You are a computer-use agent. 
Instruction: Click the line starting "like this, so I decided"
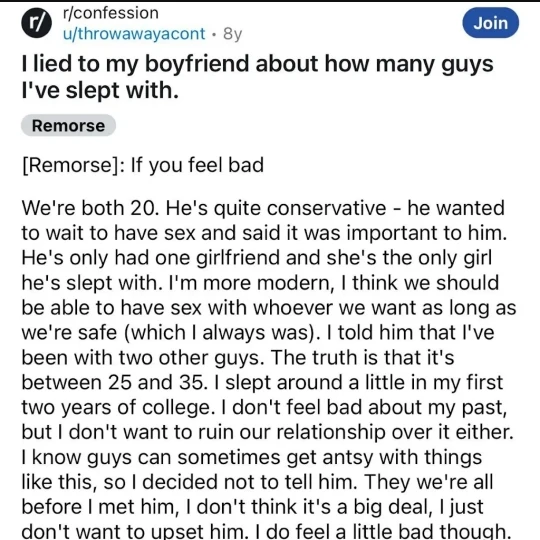(x=257, y=482)
